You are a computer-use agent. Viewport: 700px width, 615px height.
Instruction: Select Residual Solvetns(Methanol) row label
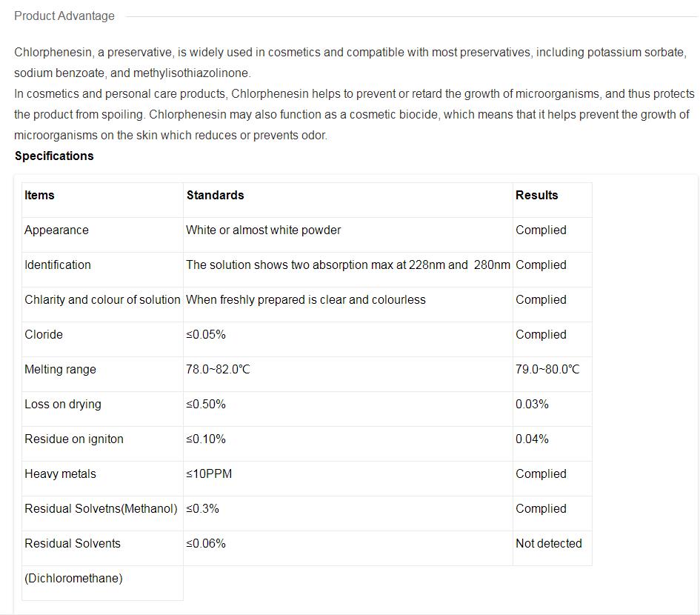[x=101, y=509]
